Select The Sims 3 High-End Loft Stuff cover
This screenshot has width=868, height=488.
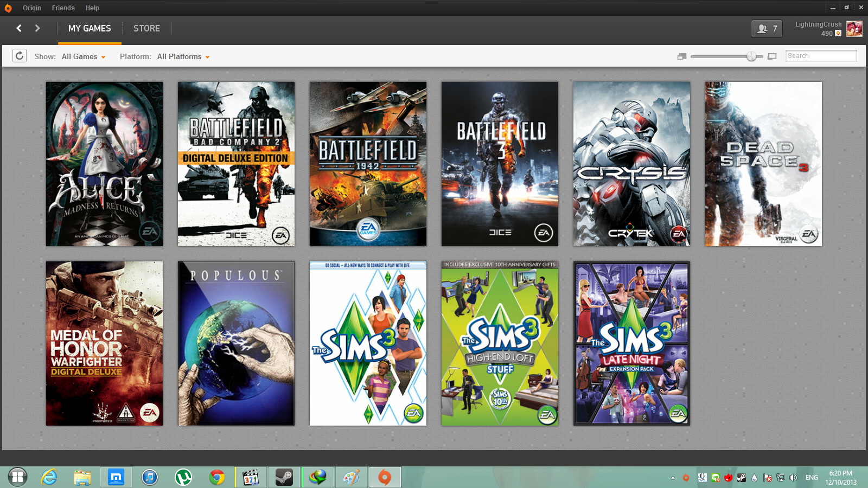point(500,343)
